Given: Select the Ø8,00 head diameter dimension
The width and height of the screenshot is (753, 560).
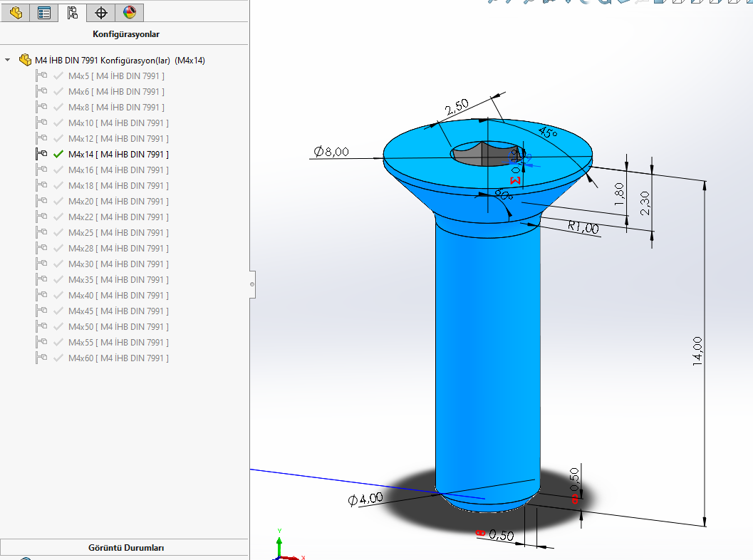Looking at the screenshot, I should coord(331,151).
